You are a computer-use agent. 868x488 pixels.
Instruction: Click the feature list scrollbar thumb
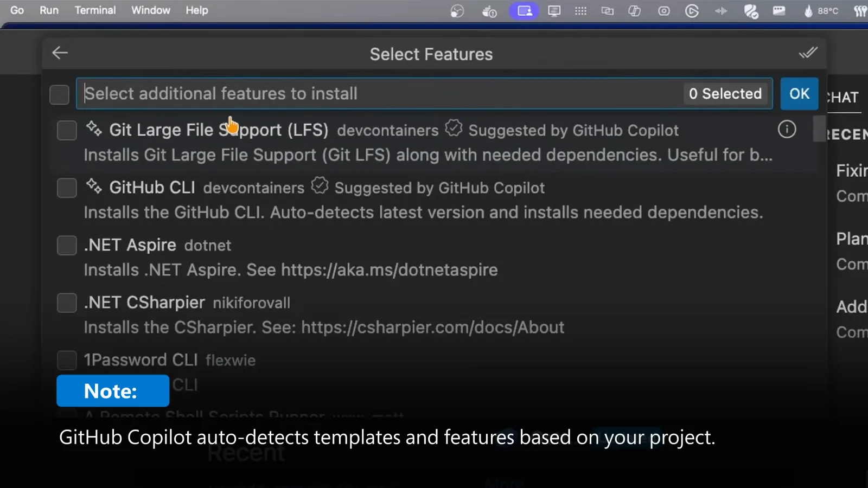(x=819, y=129)
